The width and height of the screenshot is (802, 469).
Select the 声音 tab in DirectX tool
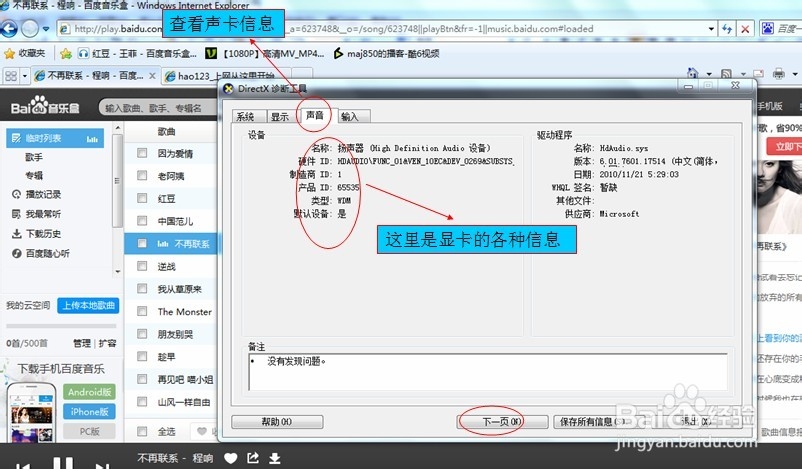point(315,115)
